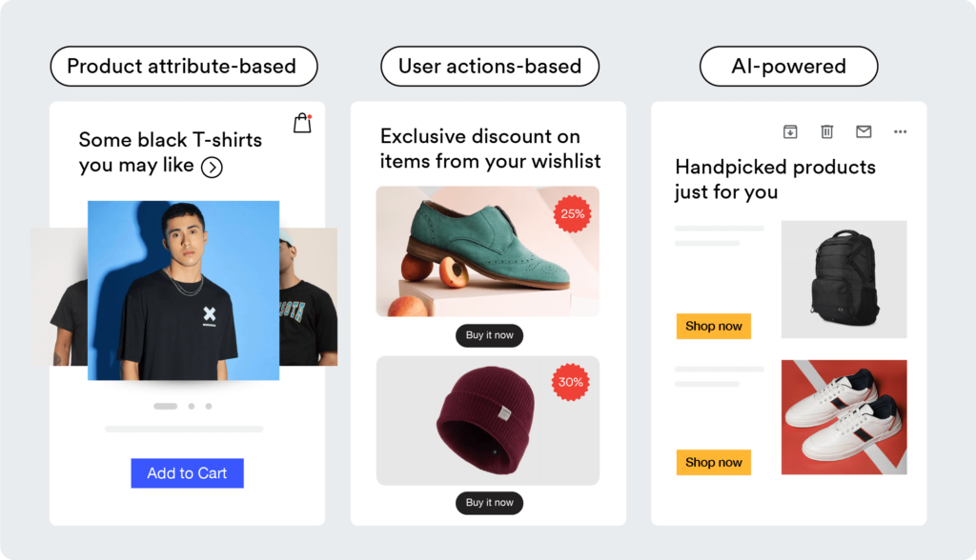
Task: Open the more options ellipsis menu
Action: point(900,131)
